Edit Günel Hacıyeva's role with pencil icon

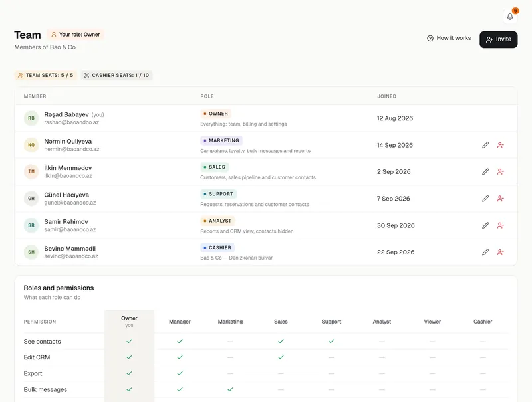pyautogui.click(x=485, y=199)
